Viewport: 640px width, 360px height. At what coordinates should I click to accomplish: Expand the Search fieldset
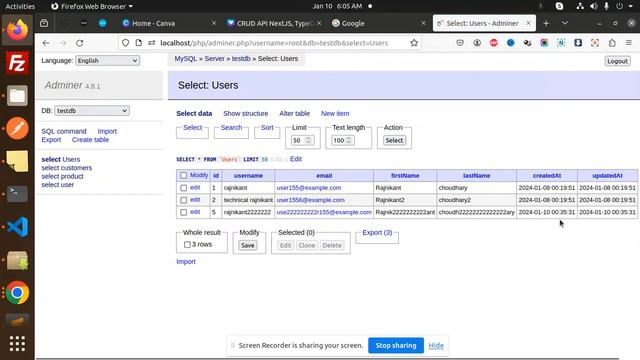click(x=231, y=127)
